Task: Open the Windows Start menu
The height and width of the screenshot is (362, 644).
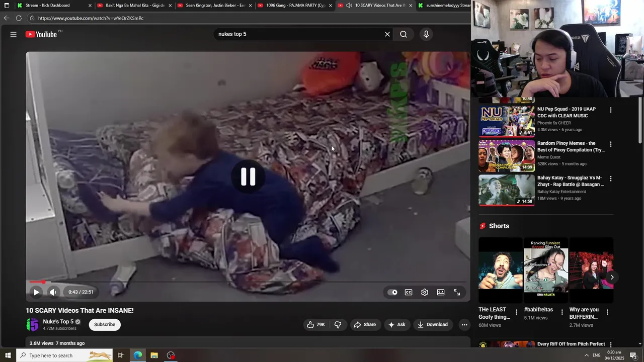Action: [8, 355]
